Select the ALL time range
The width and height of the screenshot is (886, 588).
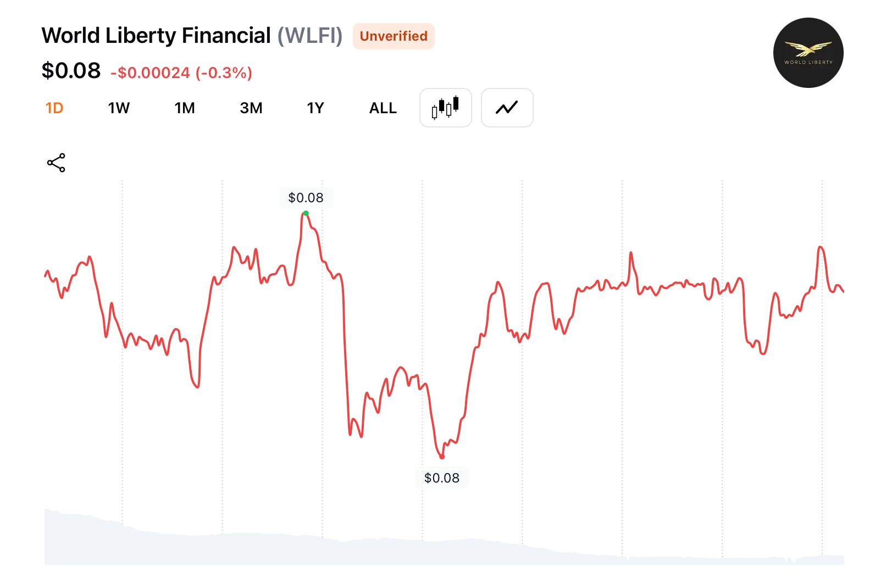[x=383, y=108]
